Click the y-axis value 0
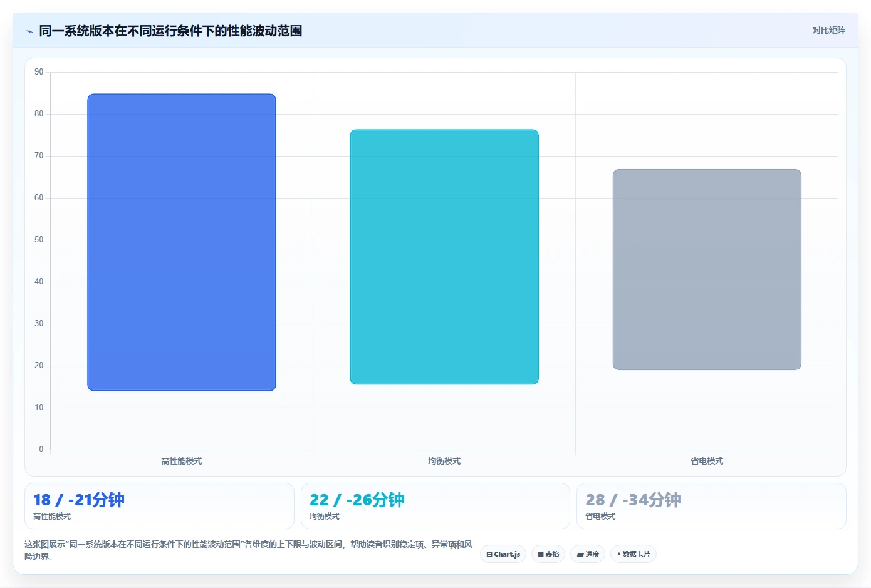Screen dimensions: 871x588 (x=41, y=449)
